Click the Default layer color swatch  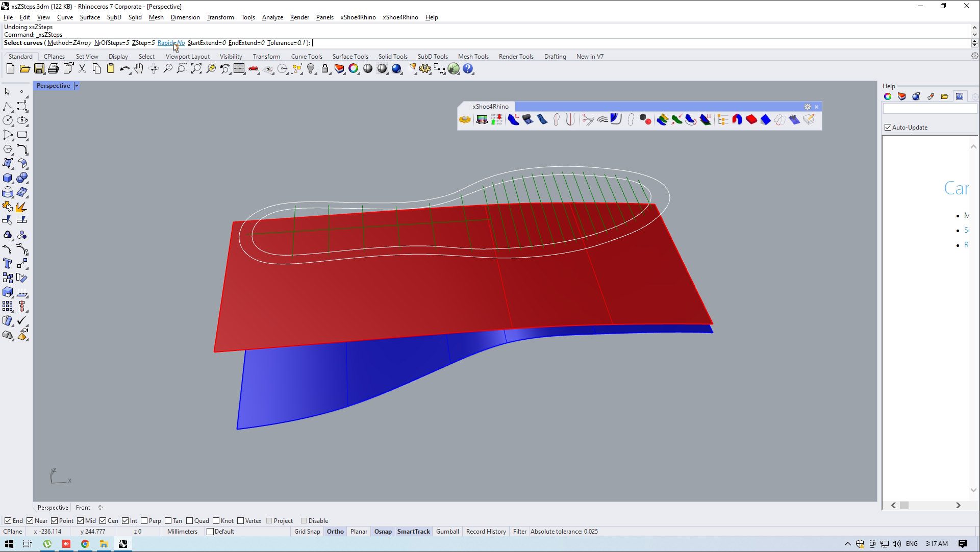pyautogui.click(x=210, y=532)
